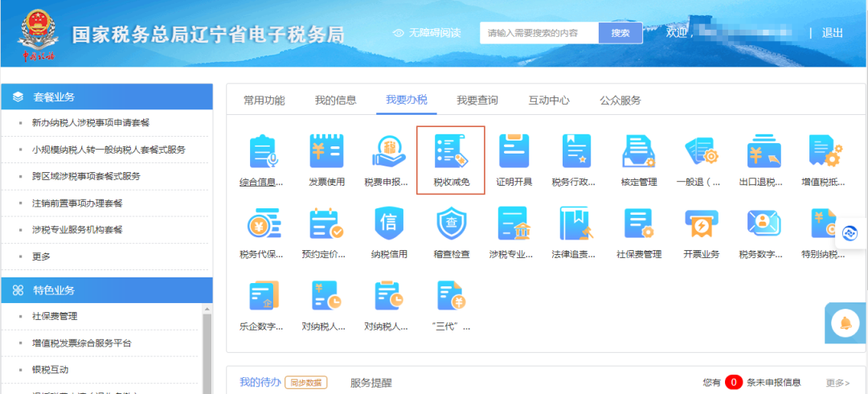Select the 我要办税 tab

click(x=407, y=101)
